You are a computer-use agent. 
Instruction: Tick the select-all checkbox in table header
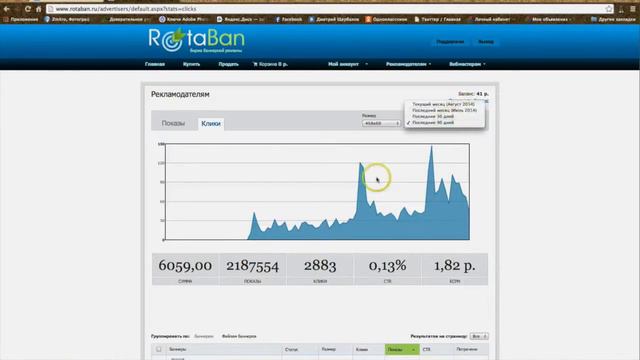click(x=159, y=349)
